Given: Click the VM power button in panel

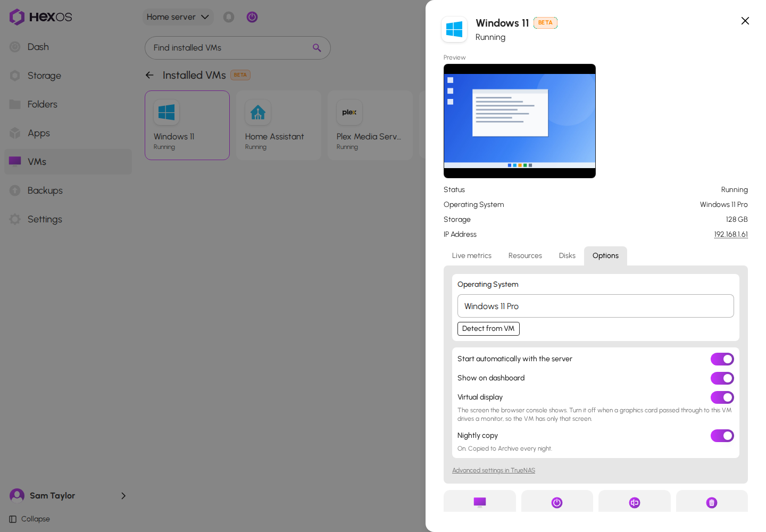Looking at the screenshot, I should coord(557,502).
